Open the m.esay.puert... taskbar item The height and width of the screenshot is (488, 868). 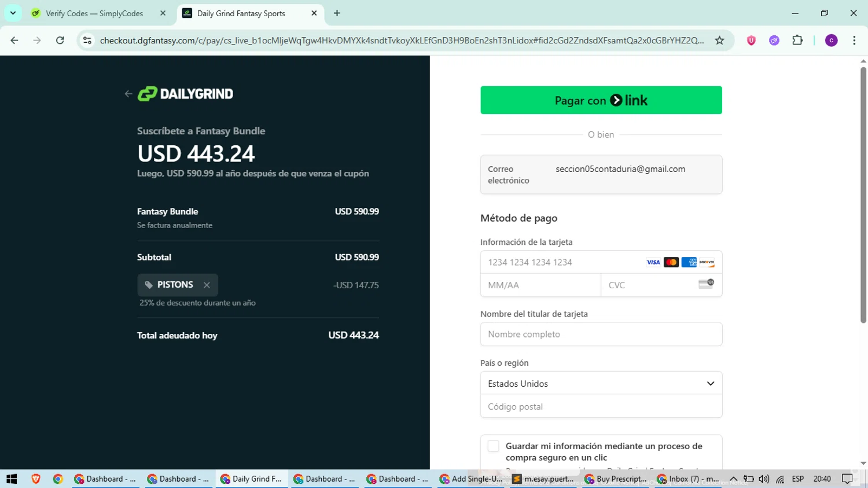click(x=544, y=479)
